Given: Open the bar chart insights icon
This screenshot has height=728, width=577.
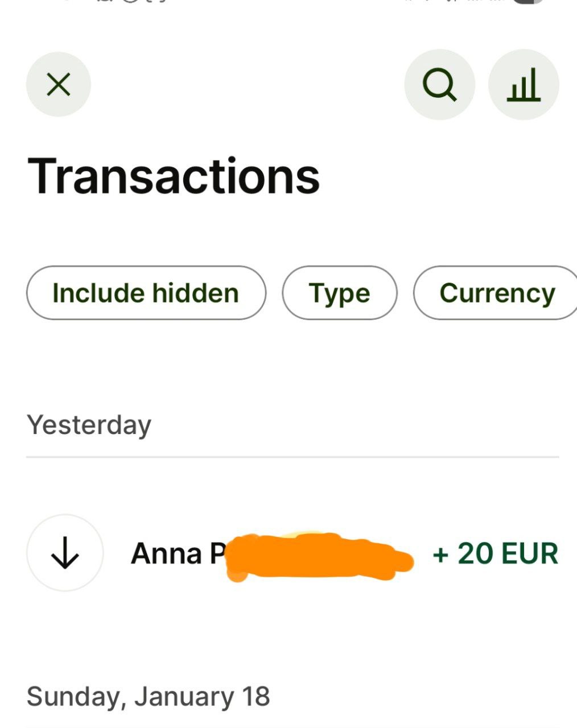Looking at the screenshot, I should point(524,85).
